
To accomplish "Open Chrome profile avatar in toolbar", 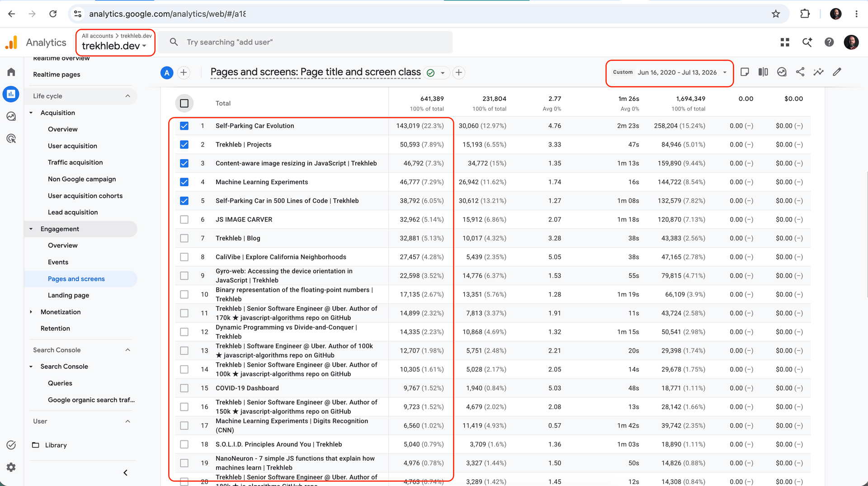I will click(835, 14).
